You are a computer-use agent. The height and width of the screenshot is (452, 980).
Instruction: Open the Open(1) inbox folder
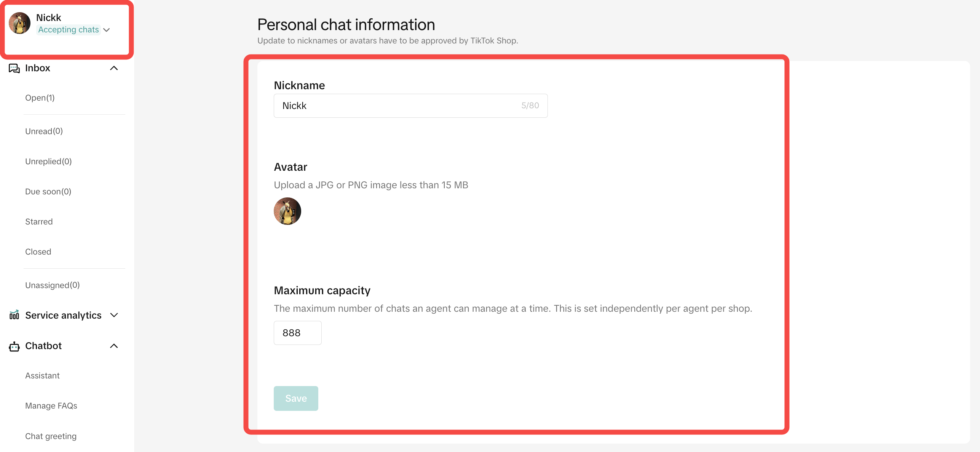40,98
